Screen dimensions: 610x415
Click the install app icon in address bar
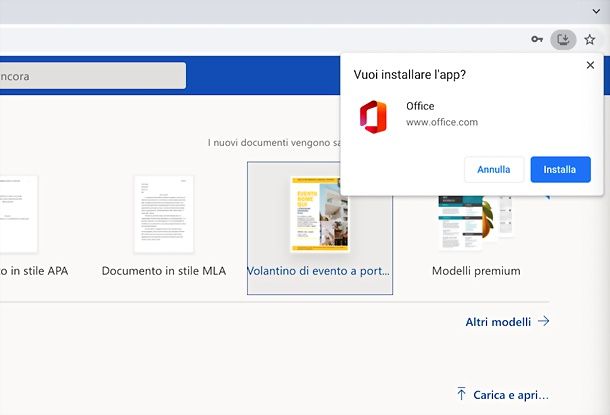[x=563, y=40]
